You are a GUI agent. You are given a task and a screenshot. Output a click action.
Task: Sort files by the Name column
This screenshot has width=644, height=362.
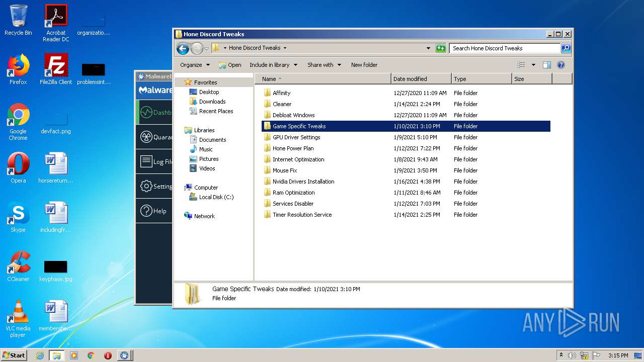pyautogui.click(x=323, y=79)
